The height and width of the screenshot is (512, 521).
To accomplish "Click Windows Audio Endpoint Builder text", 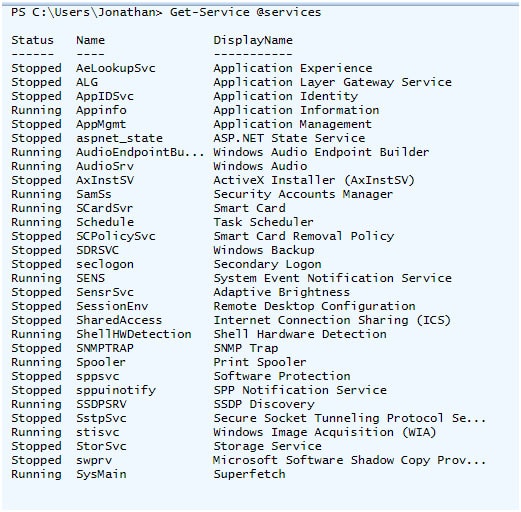I will pyautogui.click(x=321, y=152).
